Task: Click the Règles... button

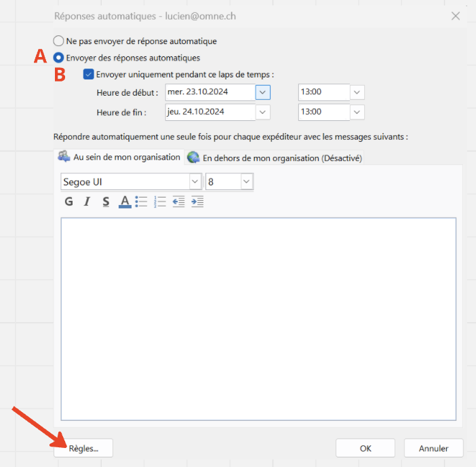Action: 83,448
